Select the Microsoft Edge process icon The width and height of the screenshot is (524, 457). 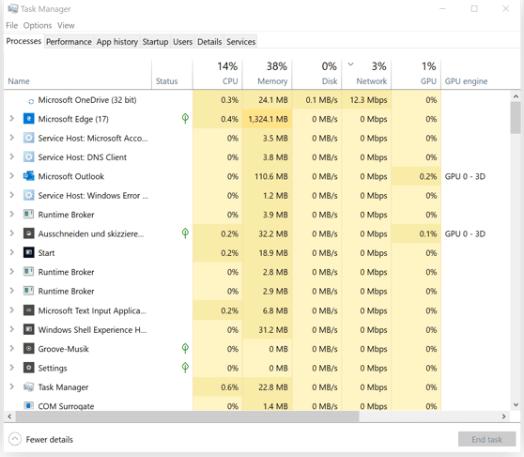28,119
